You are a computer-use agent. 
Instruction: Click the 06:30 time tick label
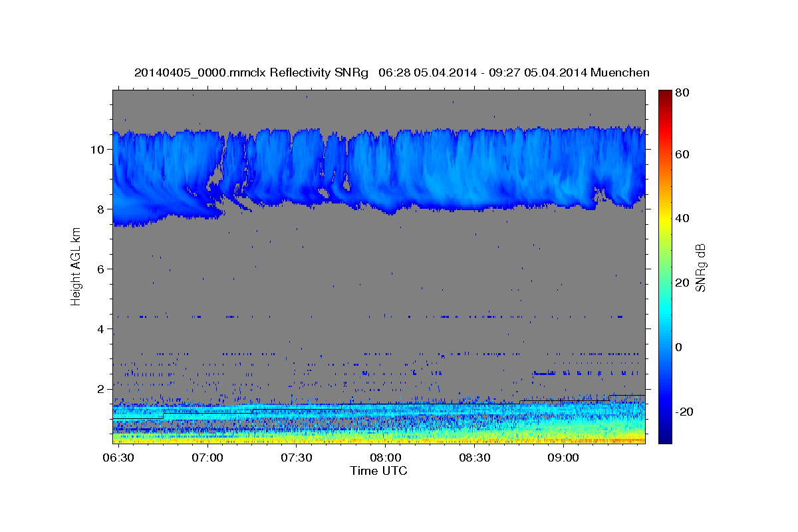pos(118,458)
